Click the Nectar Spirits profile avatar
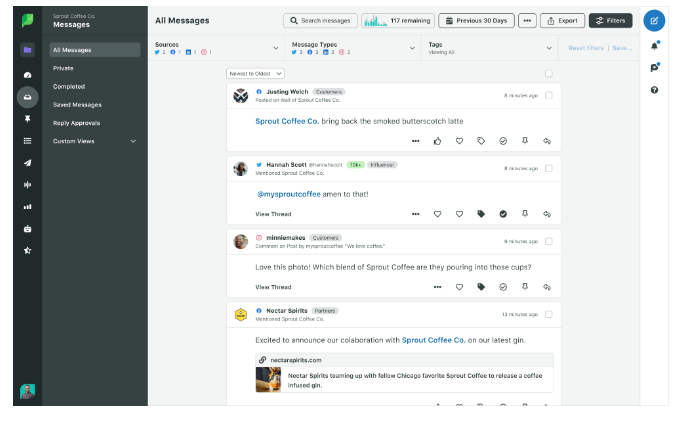This screenshot has height=422, width=696. [x=241, y=315]
